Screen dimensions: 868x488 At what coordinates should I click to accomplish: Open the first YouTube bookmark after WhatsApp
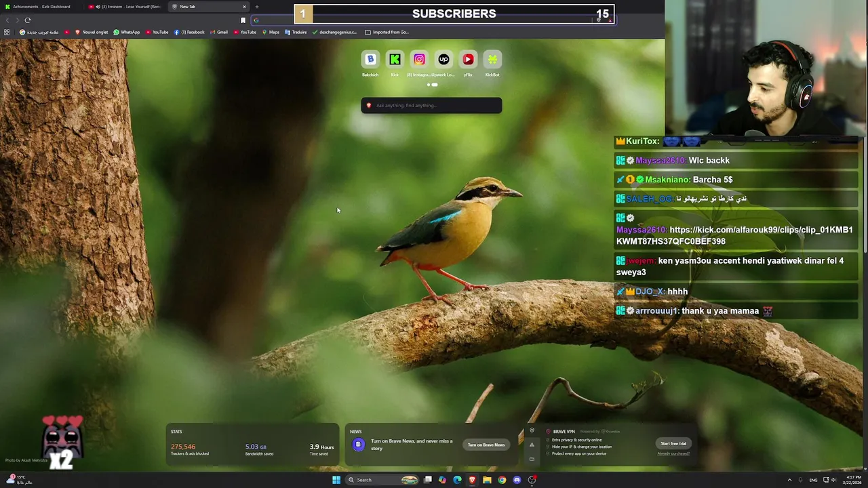pyautogui.click(x=157, y=32)
